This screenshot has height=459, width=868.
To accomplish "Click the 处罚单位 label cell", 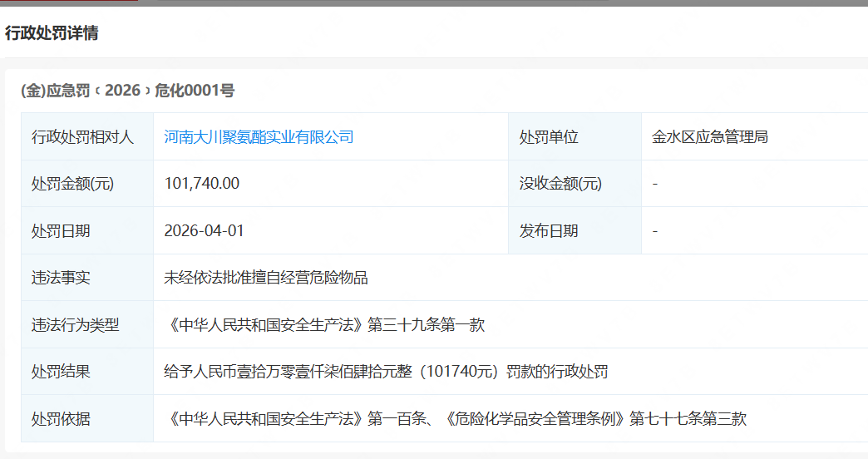I will (575, 136).
